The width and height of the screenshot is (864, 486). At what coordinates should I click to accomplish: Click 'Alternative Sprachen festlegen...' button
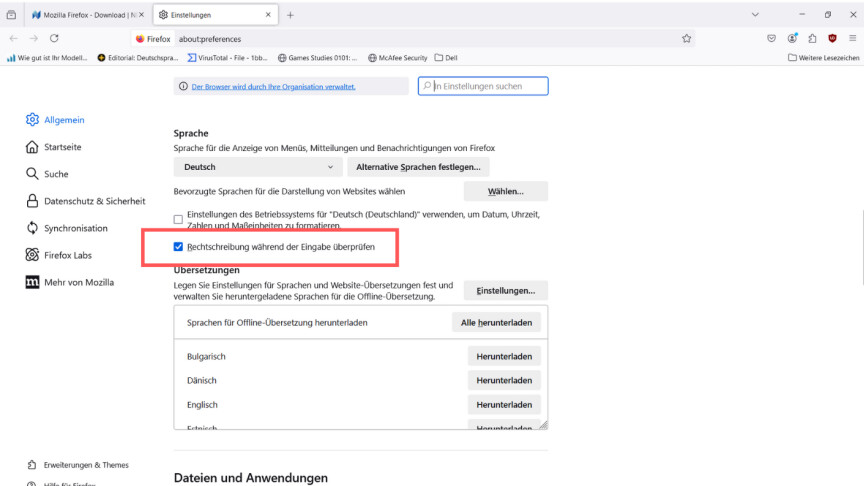click(418, 167)
